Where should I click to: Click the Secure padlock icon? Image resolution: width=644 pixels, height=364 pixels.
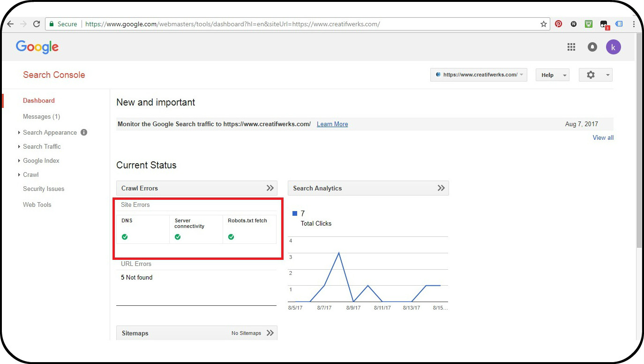[x=51, y=24]
